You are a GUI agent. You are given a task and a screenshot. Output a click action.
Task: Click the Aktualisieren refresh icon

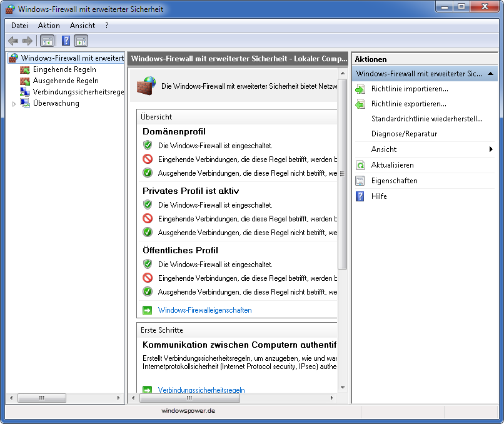360,165
